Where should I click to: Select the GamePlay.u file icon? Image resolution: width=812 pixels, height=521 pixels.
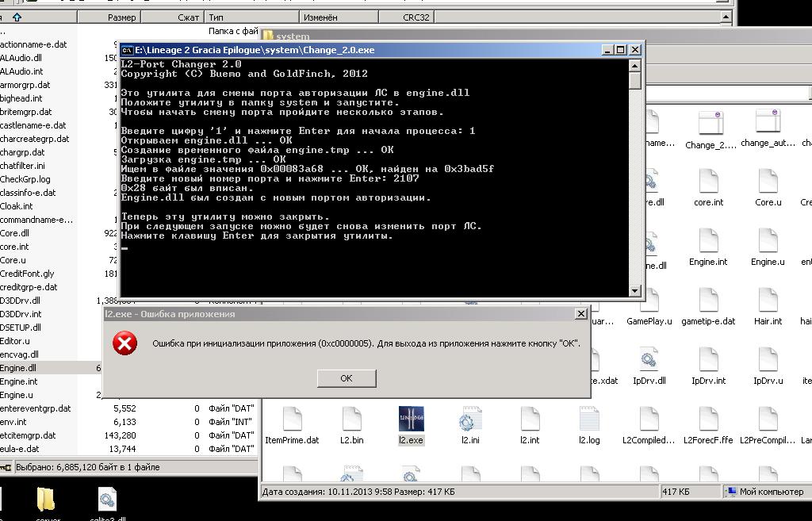pos(649,300)
